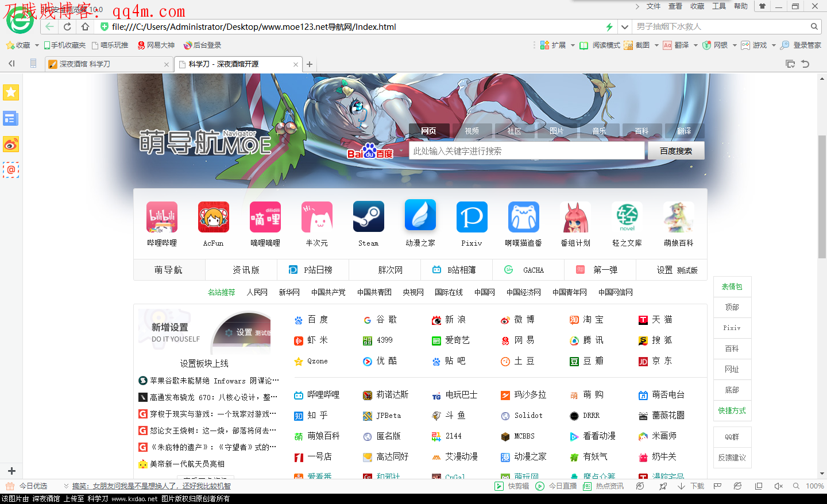Click the 100% zoom level indicator
The image size is (827, 504).
point(815,486)
